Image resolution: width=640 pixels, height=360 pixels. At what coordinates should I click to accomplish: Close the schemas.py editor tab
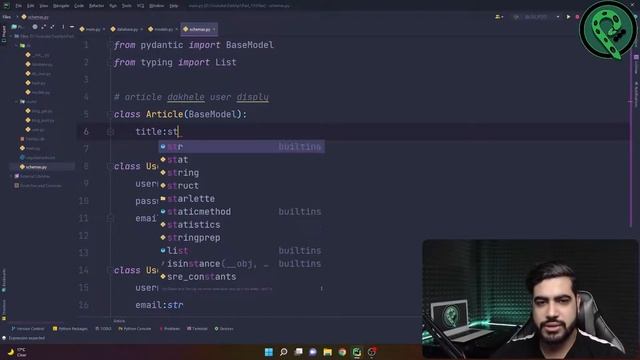pyautogui.click(x=214, y=29)
